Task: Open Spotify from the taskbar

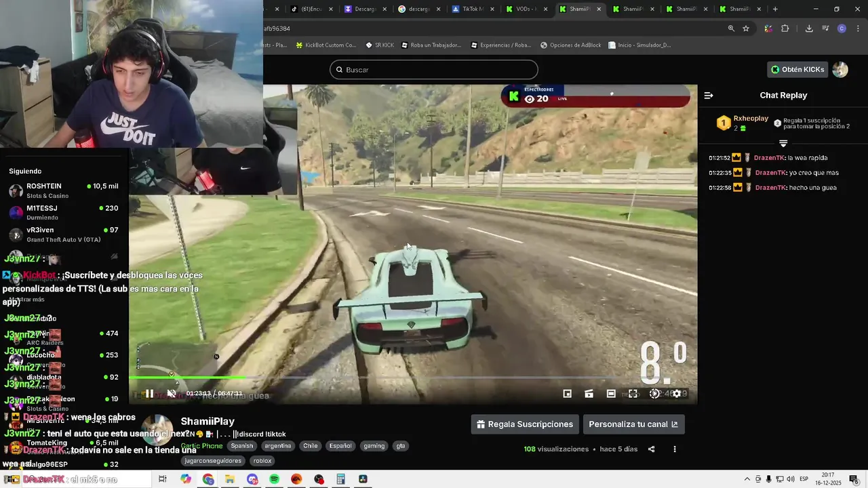Action: tap(274, 479)
